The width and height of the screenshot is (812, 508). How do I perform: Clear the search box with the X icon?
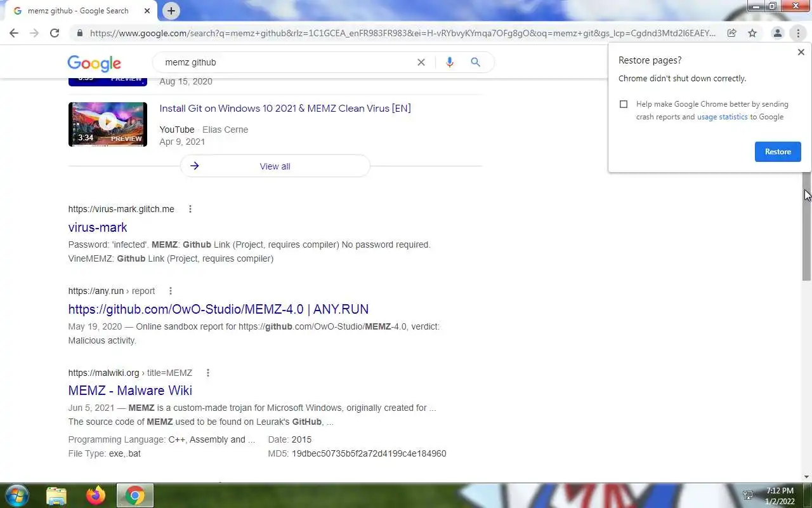pyautogui.click(x=421, y=62)
